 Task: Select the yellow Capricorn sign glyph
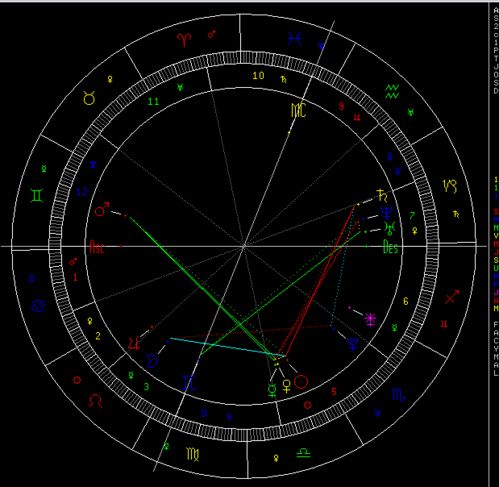tap(450, 186)
